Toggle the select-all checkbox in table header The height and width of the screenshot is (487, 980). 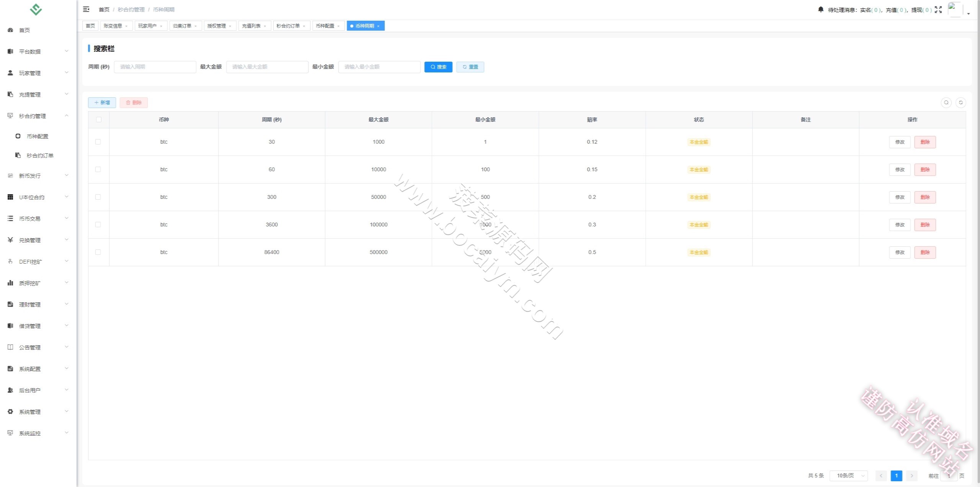99,120
